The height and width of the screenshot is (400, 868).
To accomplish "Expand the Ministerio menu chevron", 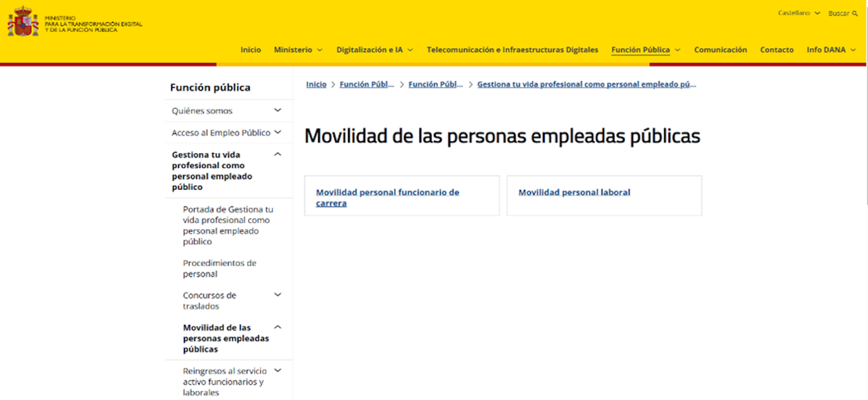I will pyautogui.click(x=320, y=50).
